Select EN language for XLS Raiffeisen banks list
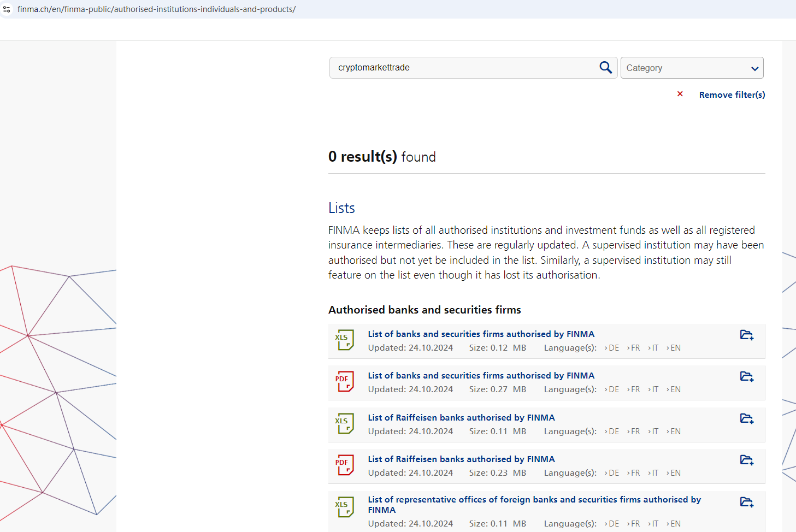 click(x=674, y=431)
